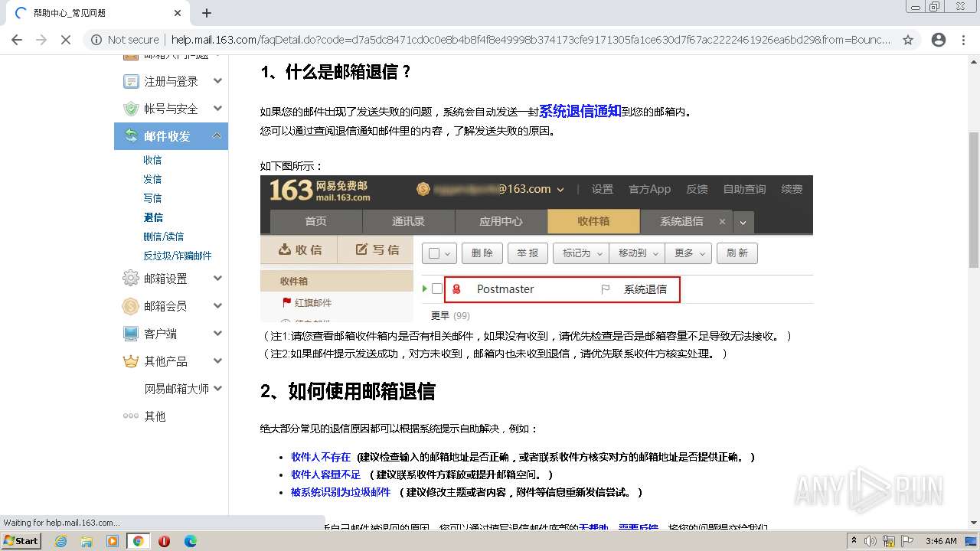
Task: Open 收件人不存在 link
Action: click(x=321, y=457)
